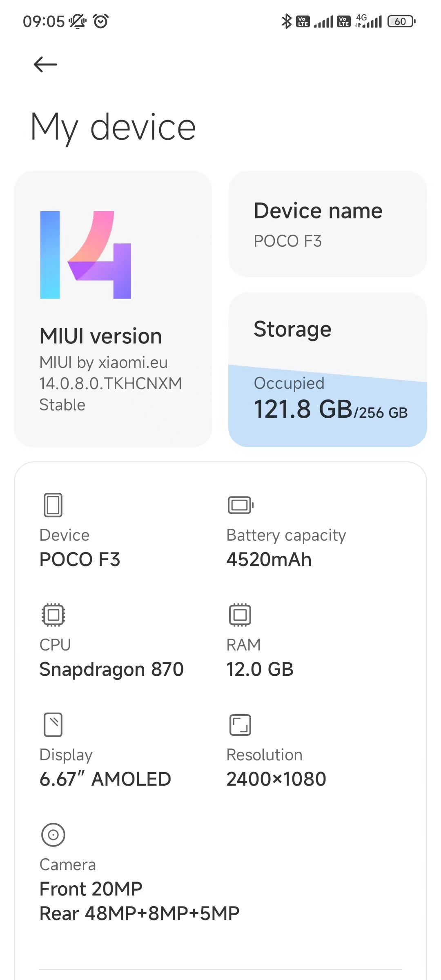
Task: Tap the Battery capacity icon
Action: (241, 505)
